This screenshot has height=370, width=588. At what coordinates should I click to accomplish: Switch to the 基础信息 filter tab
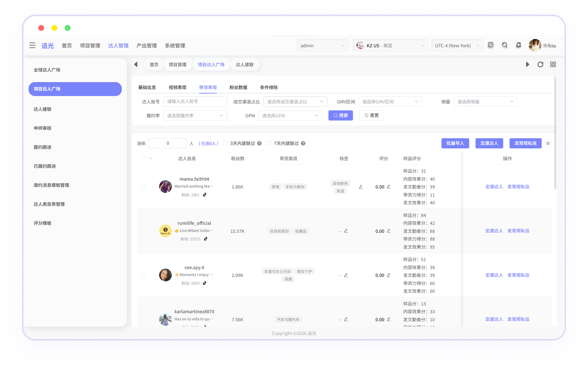click(x=147, y=87)
